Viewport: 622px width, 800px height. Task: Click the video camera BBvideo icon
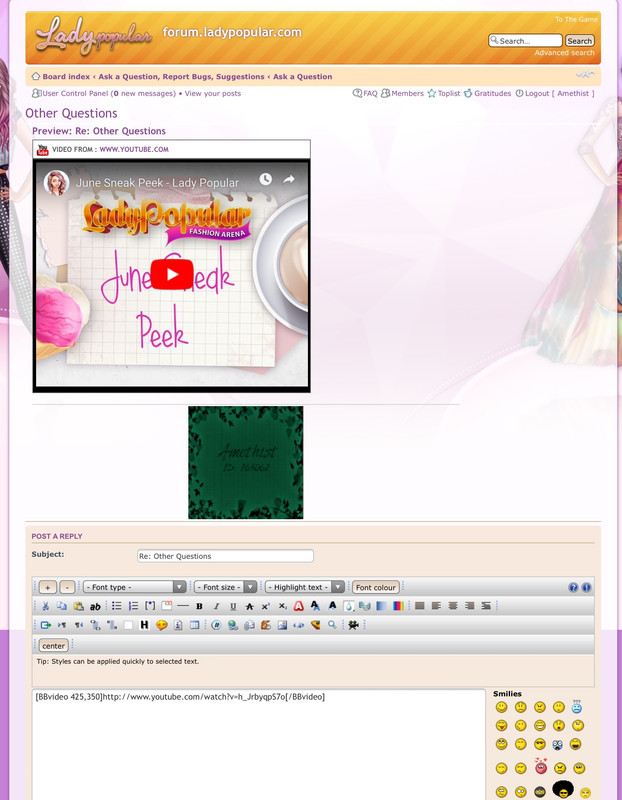(353, 625)
